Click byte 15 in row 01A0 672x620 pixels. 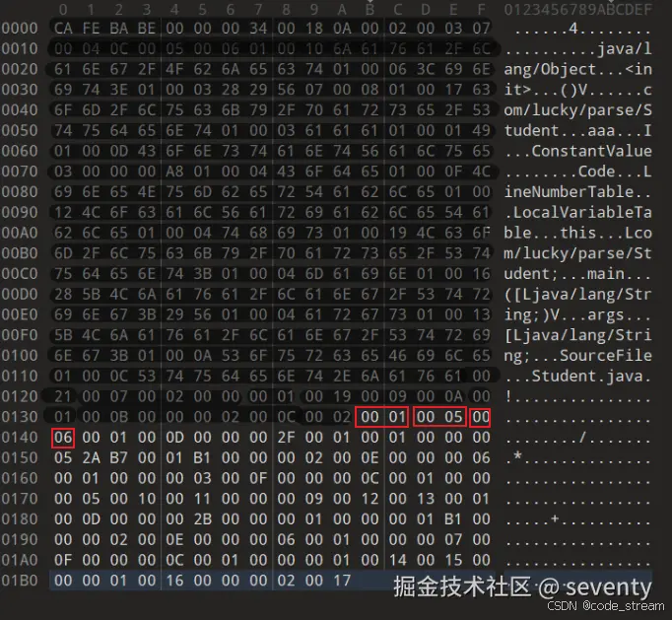pyautogui.click(x=453, y=560)
